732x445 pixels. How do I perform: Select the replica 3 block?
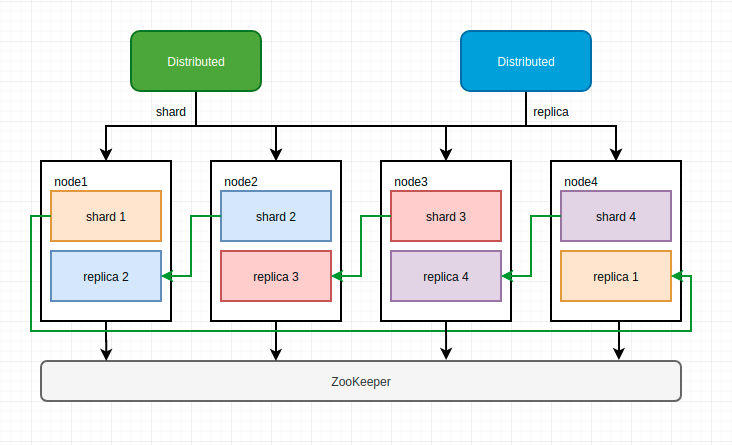tap(276, 276)
